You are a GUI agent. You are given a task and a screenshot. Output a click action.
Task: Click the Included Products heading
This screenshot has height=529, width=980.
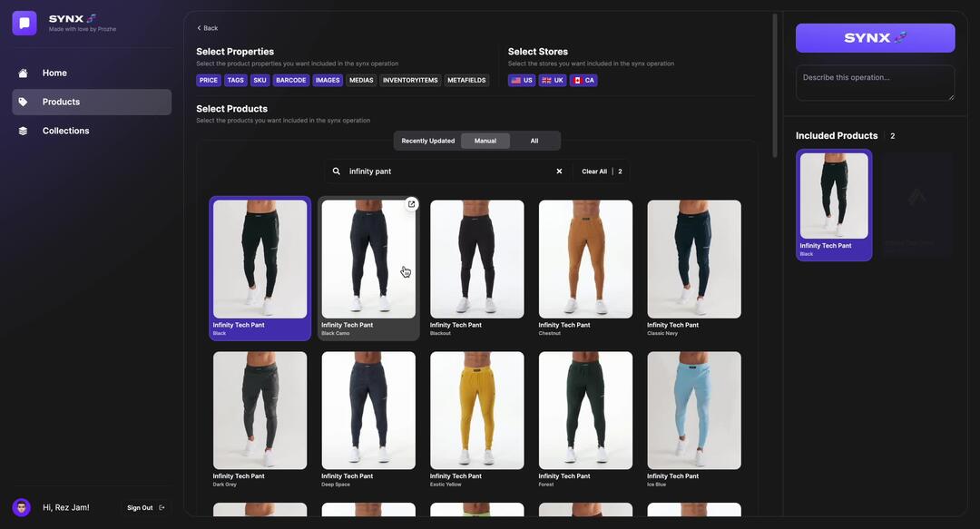pos(837,136)
